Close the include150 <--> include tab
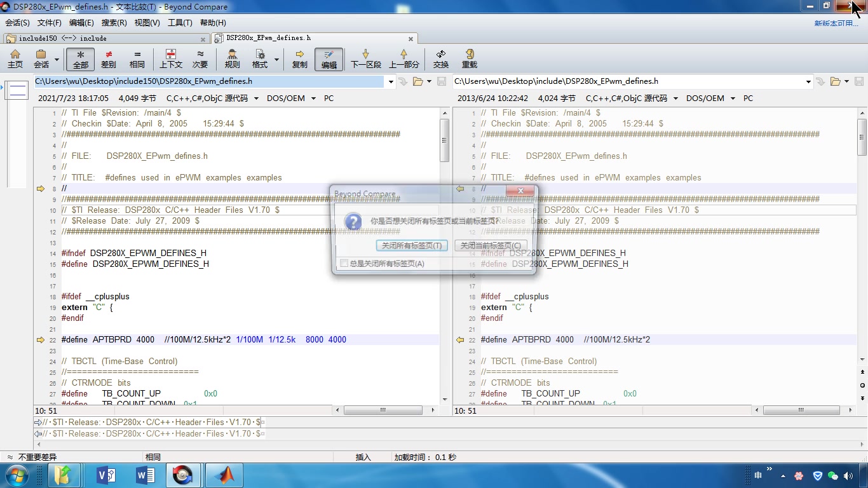The image size is (868, 488). tap(203, 39)
